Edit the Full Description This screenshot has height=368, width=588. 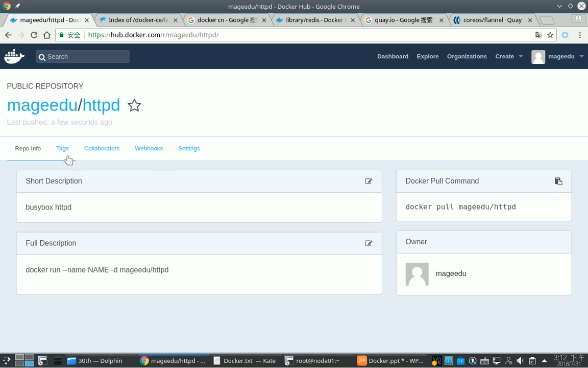(x=369, y=243)
